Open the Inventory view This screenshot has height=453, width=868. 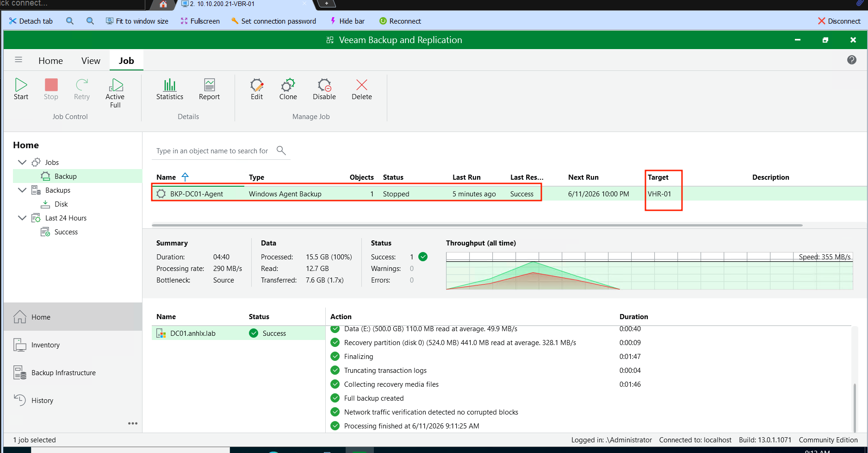[73, 345]
